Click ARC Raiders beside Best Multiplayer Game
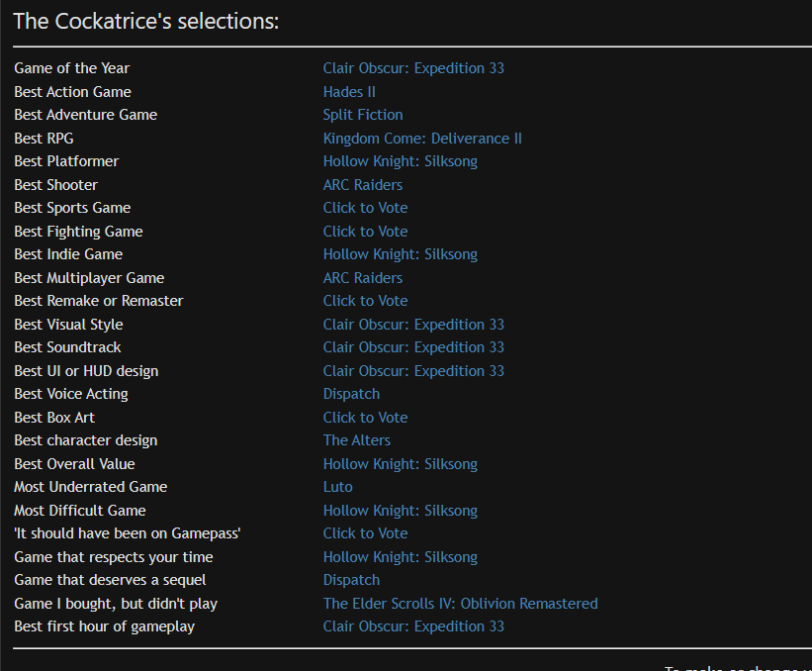 click(x=363, y=278)
